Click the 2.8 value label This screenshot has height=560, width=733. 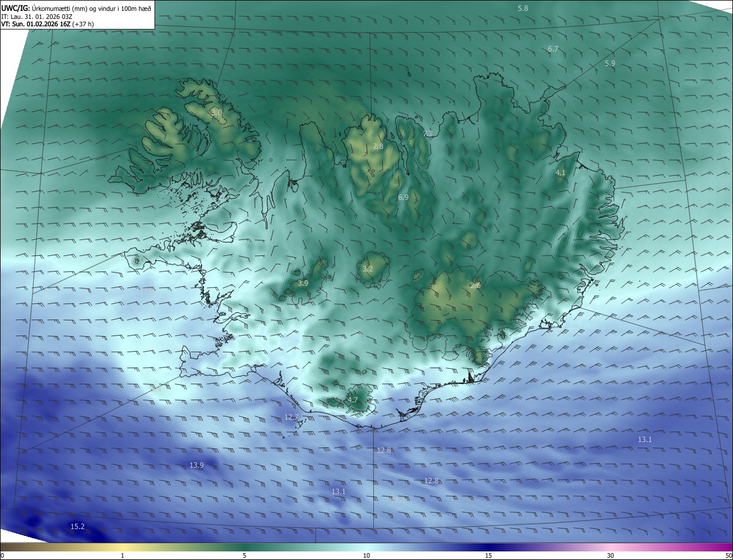pos(378,147)
